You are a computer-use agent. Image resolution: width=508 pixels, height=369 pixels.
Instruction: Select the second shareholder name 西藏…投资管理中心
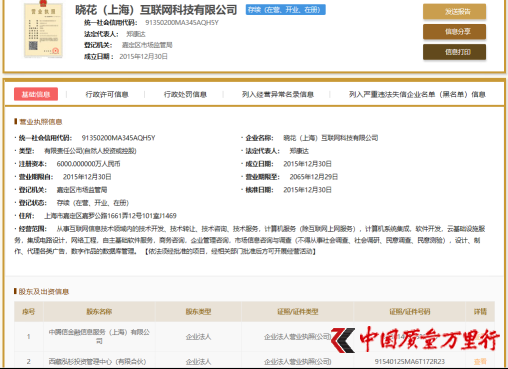[x=97, y=361]
